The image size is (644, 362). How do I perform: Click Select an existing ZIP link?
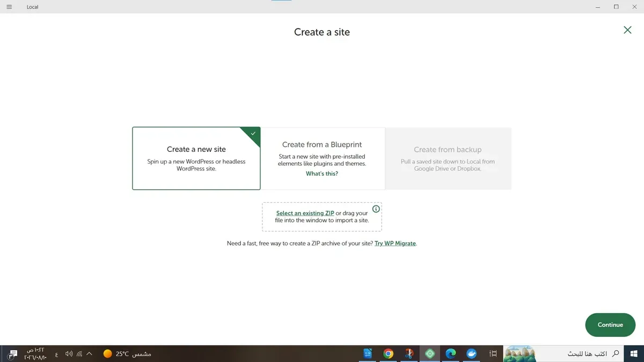pyautogui.click(x=305, y=213)
